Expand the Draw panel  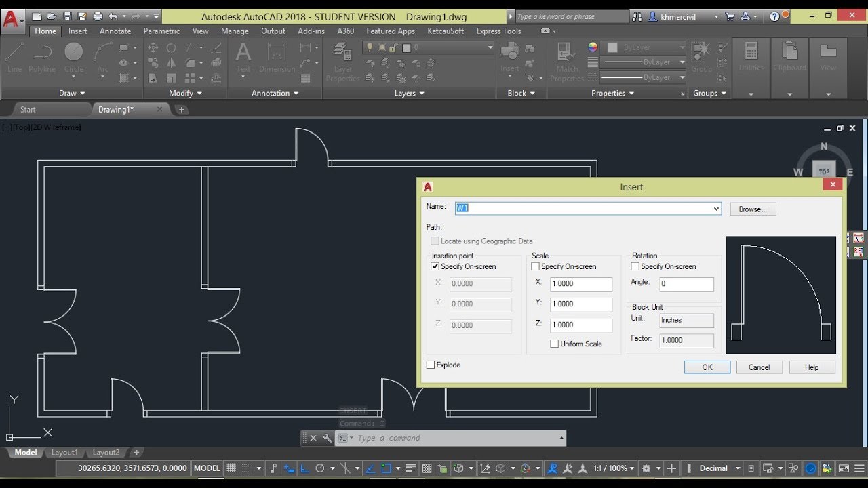72,93
